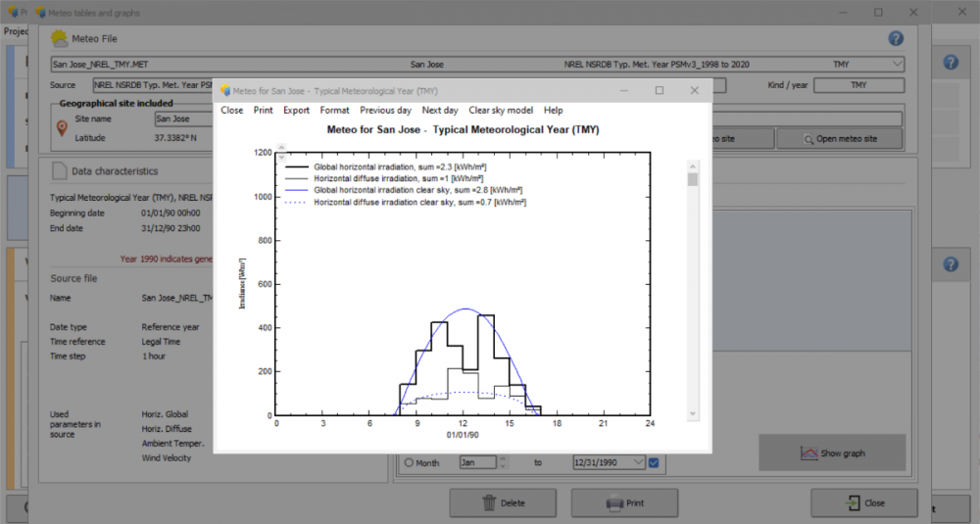This screenshot has height=524, width=980.
Task: Click the Open meteo site magnifier icon
Action: 808,139
